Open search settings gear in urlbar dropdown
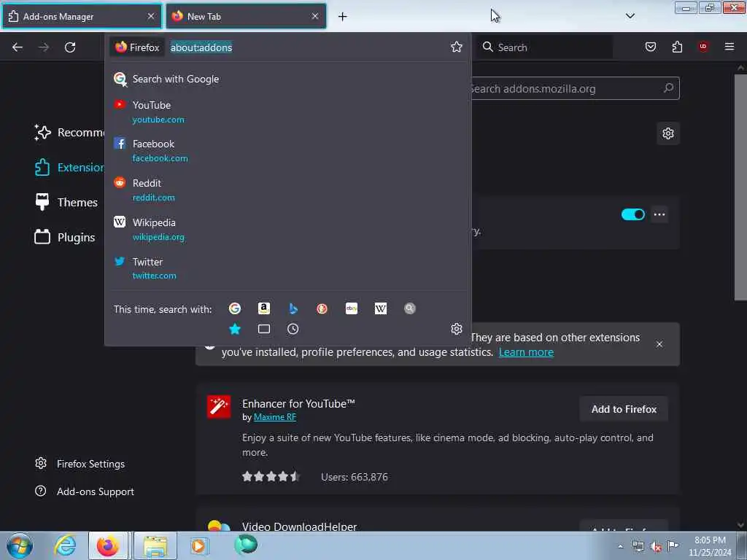747x560 pixels. click(457, 329)
